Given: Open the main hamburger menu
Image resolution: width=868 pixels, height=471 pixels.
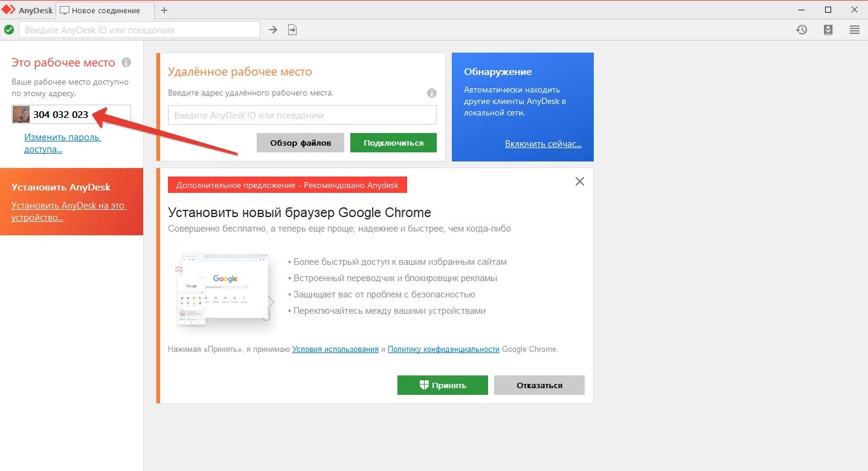Looking at the screenshot, I should click(x=855, y=30).
